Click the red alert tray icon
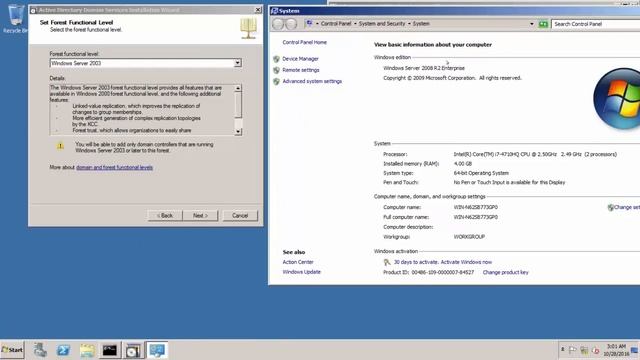640x360 pixels. tap(596, 350)
